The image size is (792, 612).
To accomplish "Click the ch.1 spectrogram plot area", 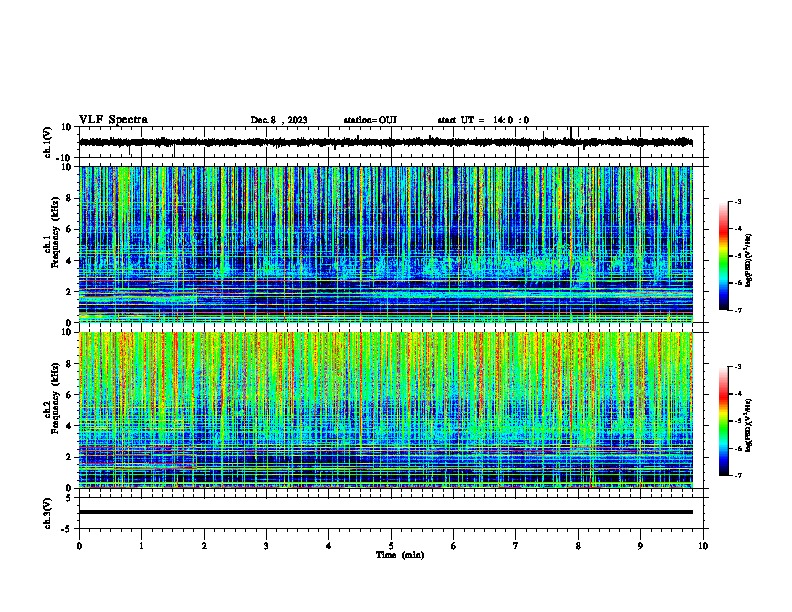I will [386, 244].
